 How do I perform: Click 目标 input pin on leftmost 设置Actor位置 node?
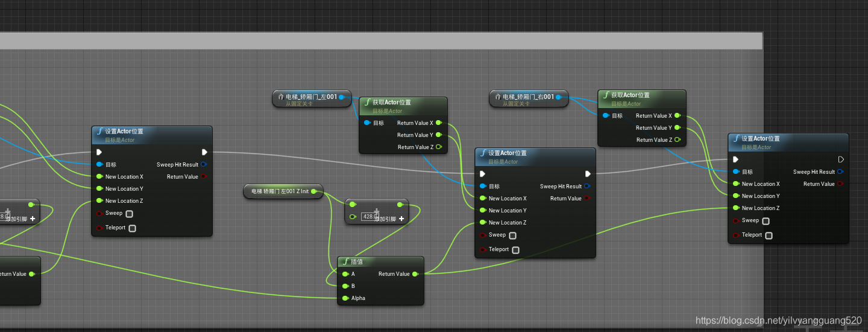coord(99,164)
